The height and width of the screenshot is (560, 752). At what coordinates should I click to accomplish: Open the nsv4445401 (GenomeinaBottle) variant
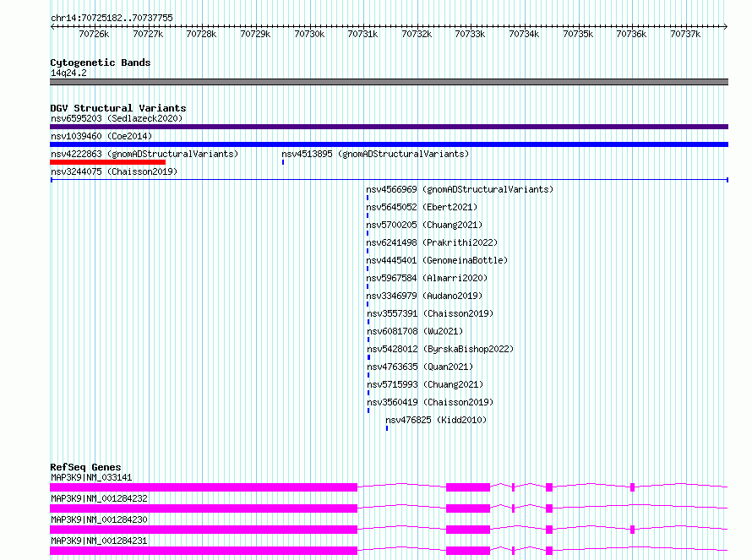tap(437, 260)
